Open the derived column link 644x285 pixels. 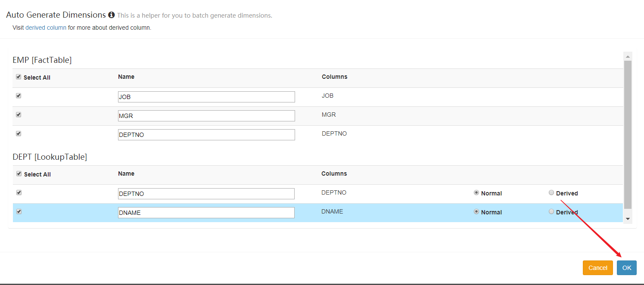click(x=46, y=28)
